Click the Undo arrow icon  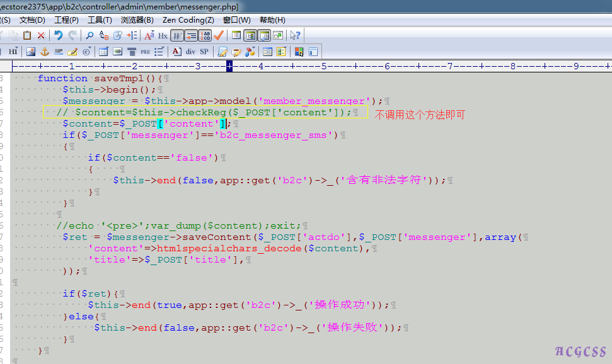pos(59,35)
